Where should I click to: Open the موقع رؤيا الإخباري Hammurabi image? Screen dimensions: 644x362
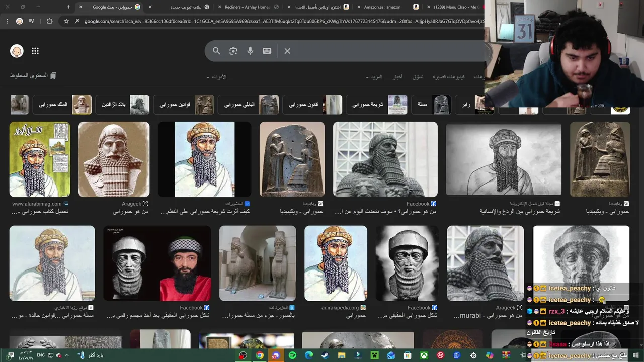52,263
